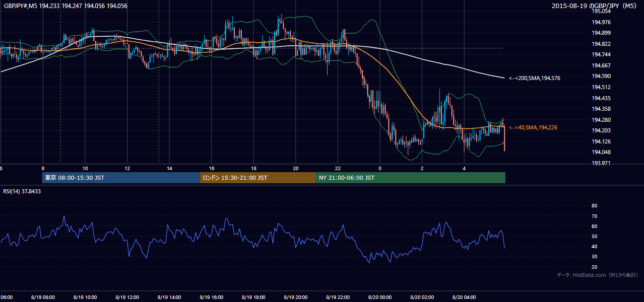Click RSI scale value 30
The width and height of the screenshot is (644, 302).
[594, 256]
